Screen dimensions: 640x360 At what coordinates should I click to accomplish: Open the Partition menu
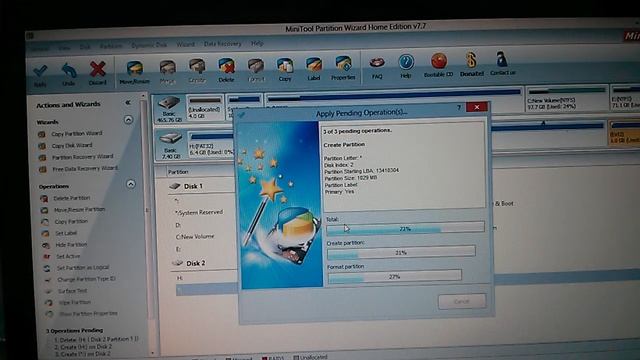111,46
